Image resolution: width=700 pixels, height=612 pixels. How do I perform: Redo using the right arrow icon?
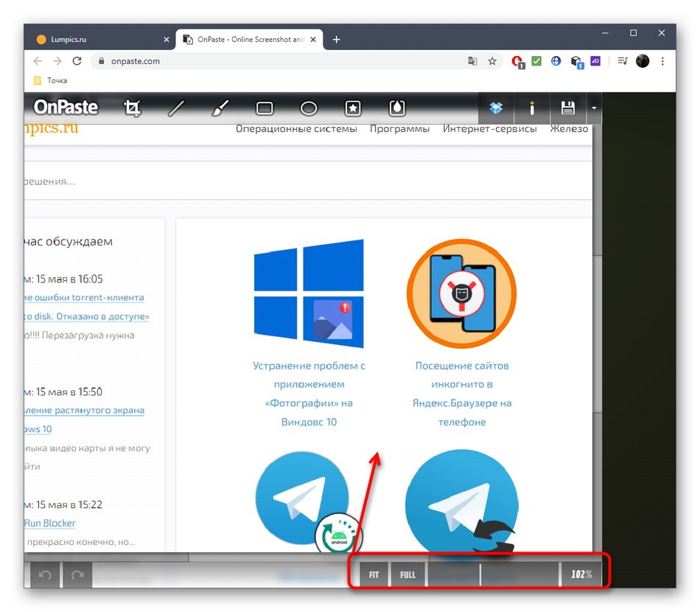(77, 574)
